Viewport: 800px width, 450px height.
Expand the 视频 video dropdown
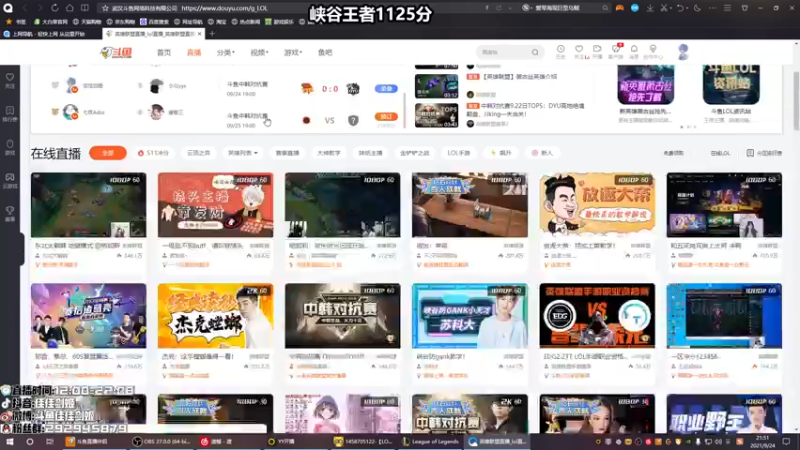(259, 53)
